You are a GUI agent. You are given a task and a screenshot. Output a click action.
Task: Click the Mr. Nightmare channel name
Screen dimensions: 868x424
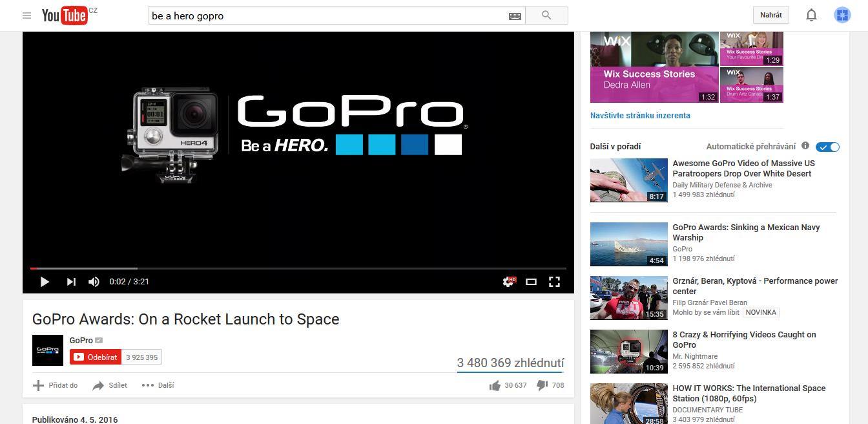click(695, 356)
